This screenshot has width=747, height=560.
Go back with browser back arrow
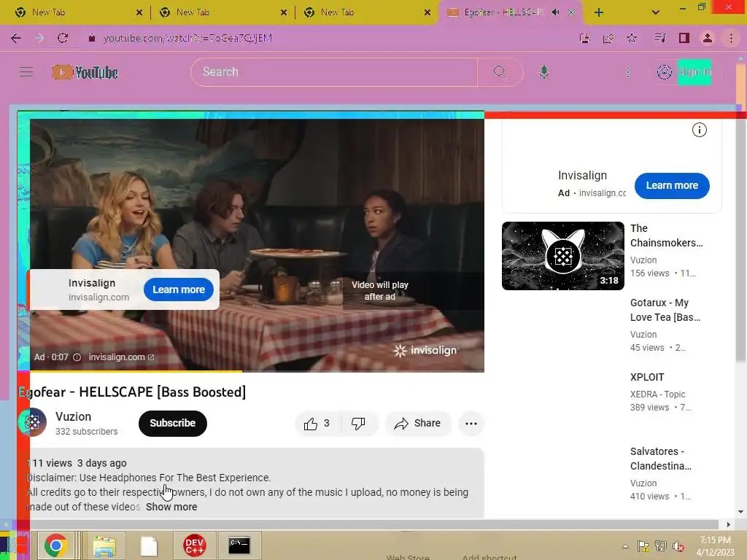point(16,38)
